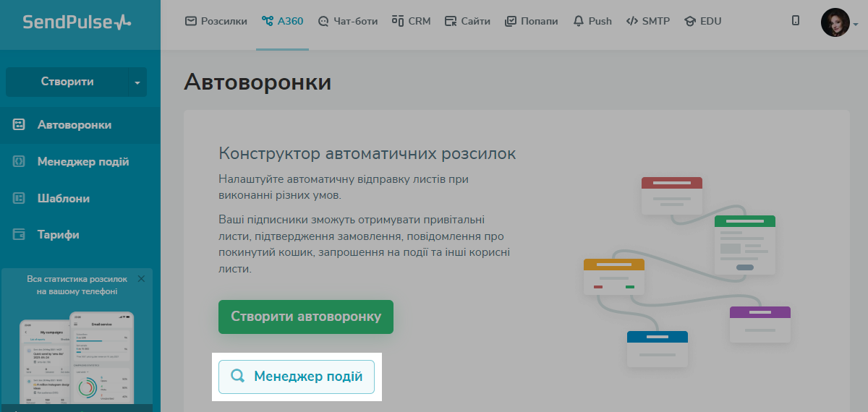This screenshot has height=412, width=868.
Task: Click the Створити button in the sidebar
Action: click(67, 82)
